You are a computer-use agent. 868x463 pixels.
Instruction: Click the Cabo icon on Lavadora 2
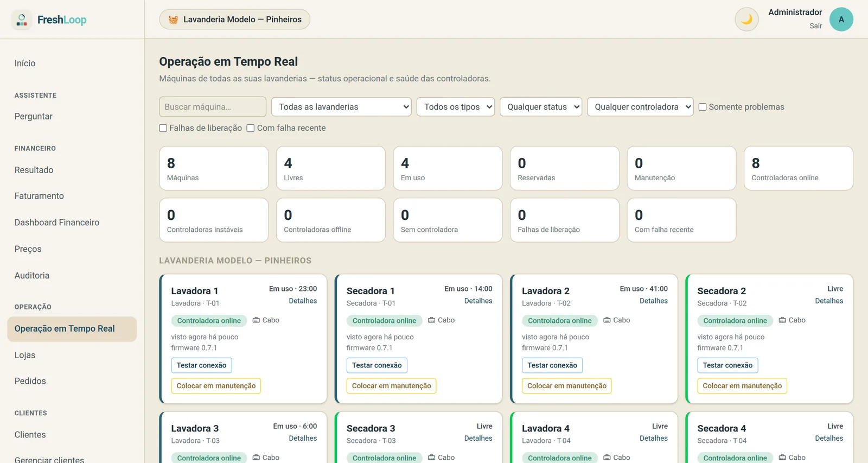tap(607, 320)
